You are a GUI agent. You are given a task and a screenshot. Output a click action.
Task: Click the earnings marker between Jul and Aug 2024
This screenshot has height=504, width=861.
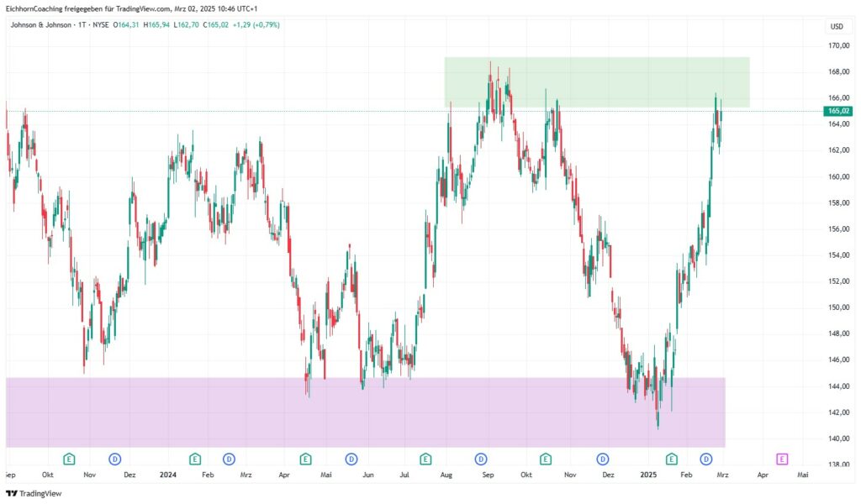pos(425,459)
